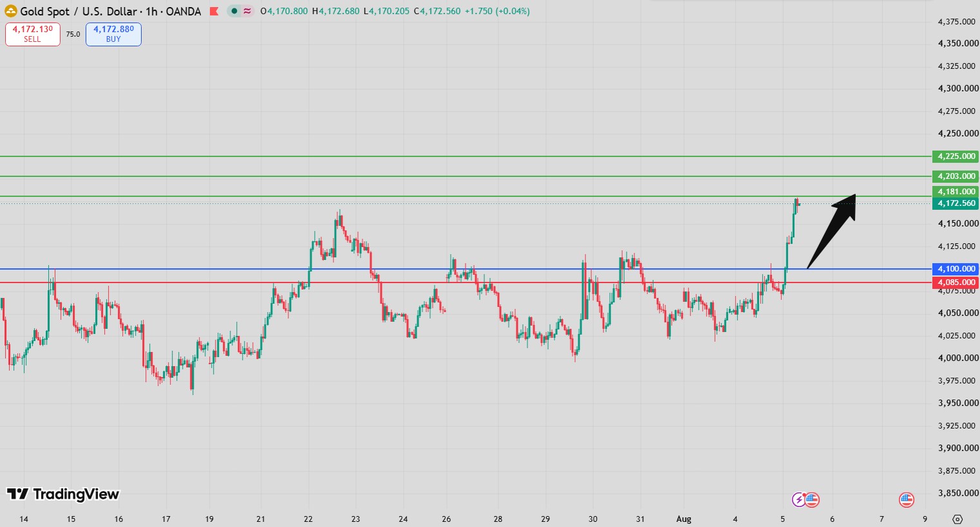This screenshot has height=527, width=980.
Task: Select the red 4,085.000 price label
Action: 956,282
